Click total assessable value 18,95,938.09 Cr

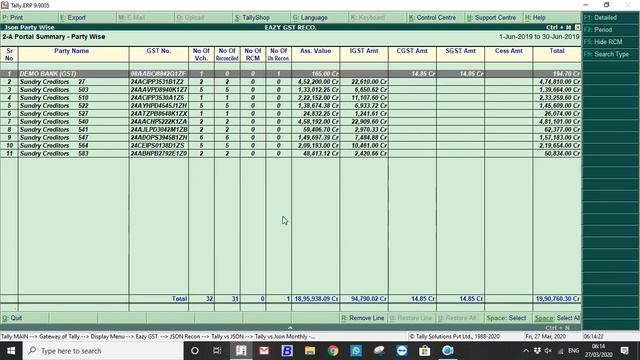[316, 299]
